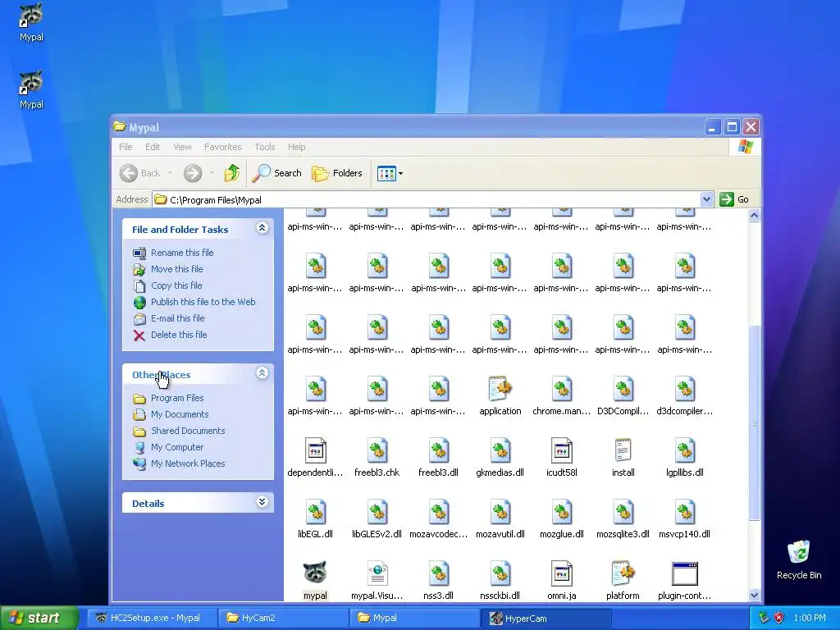Open the View menu
Screen dimensions: 840x630
[x=182, y=147]
